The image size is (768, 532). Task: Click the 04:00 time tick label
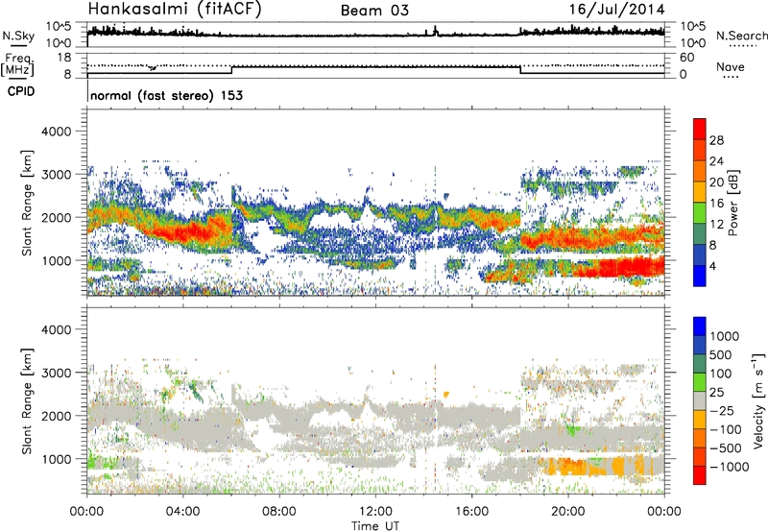(x=182, y=512)
